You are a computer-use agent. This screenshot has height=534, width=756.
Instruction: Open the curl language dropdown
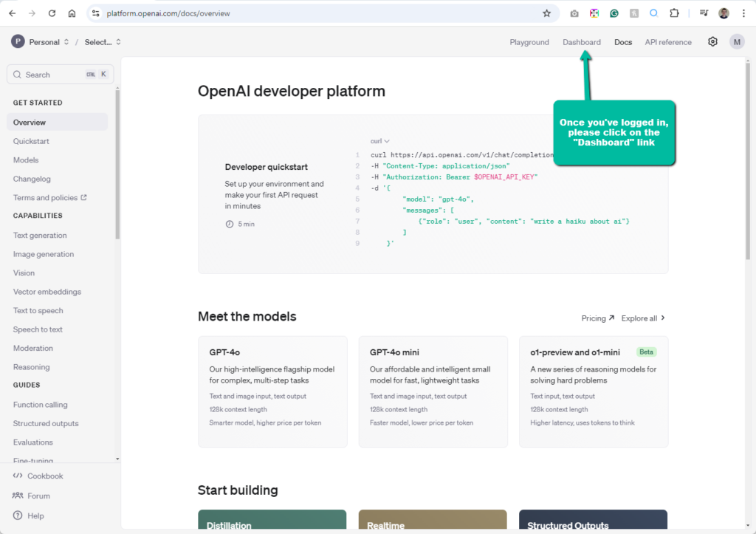point(379,141)
